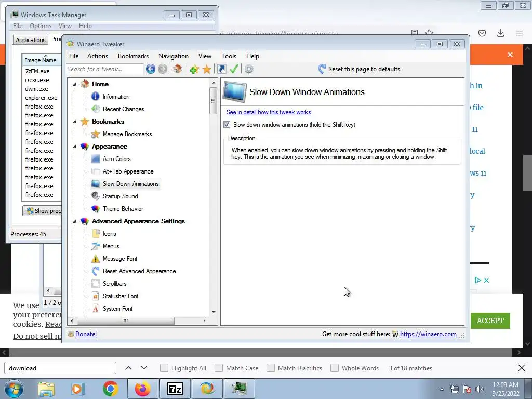Toggle Slow down window animations checkbox
The height and width of the screenshot is (399, 532).
[x=227, y=125]
